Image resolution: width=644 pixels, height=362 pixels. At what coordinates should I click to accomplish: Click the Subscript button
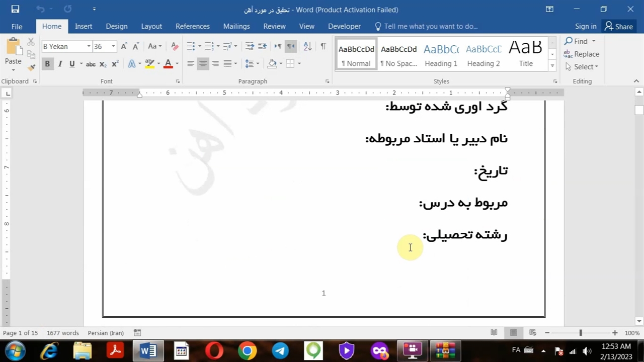[x=103, y=64]
